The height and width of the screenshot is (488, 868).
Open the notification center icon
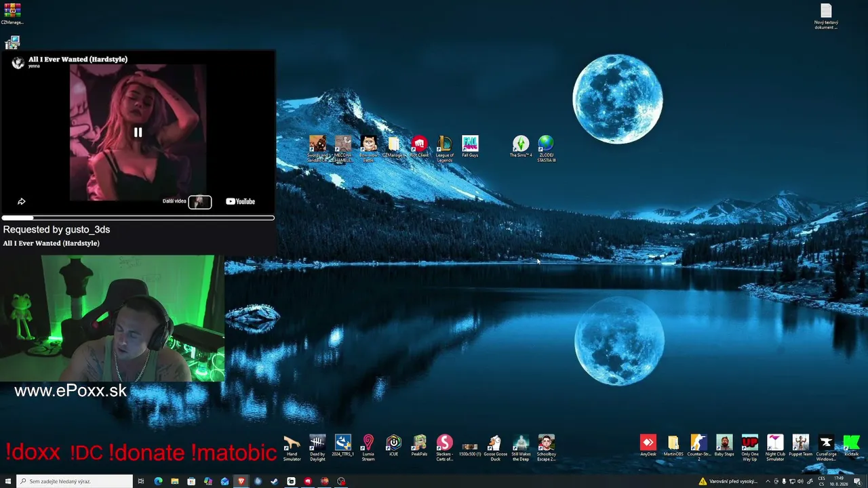pyautogui.click(x=858, y=481)
